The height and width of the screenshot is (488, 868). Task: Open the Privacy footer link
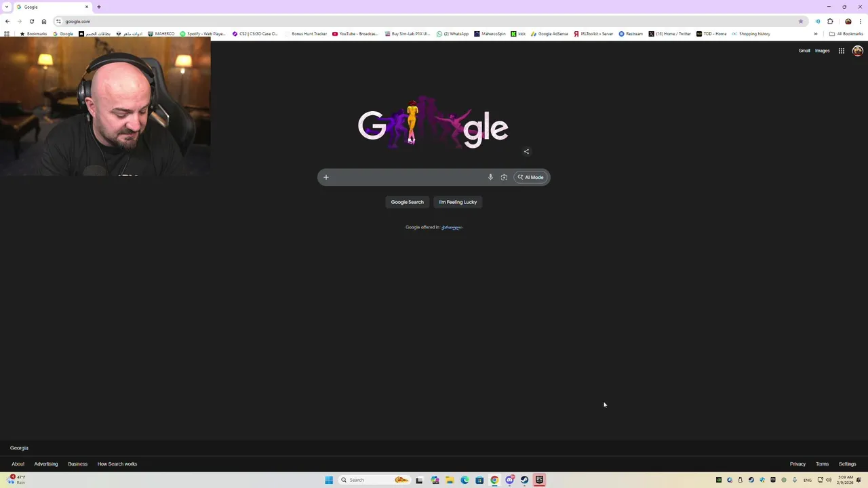(x=797, y=464)
